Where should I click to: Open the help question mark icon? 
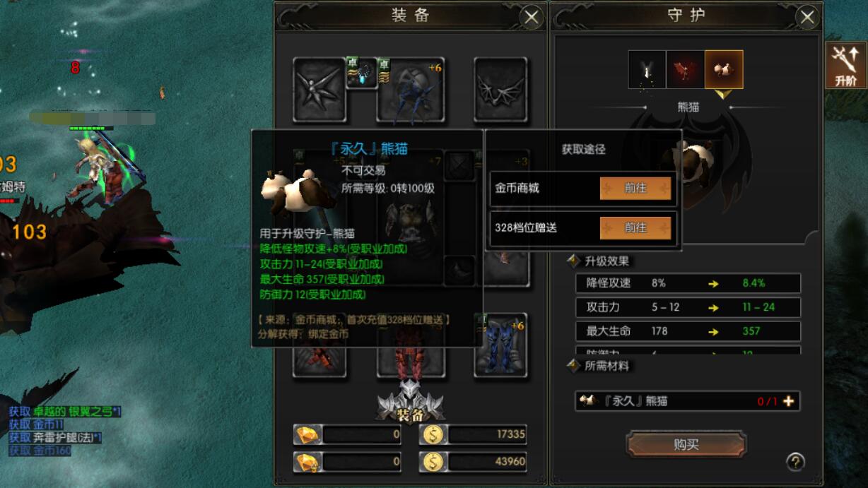point(795,462)
